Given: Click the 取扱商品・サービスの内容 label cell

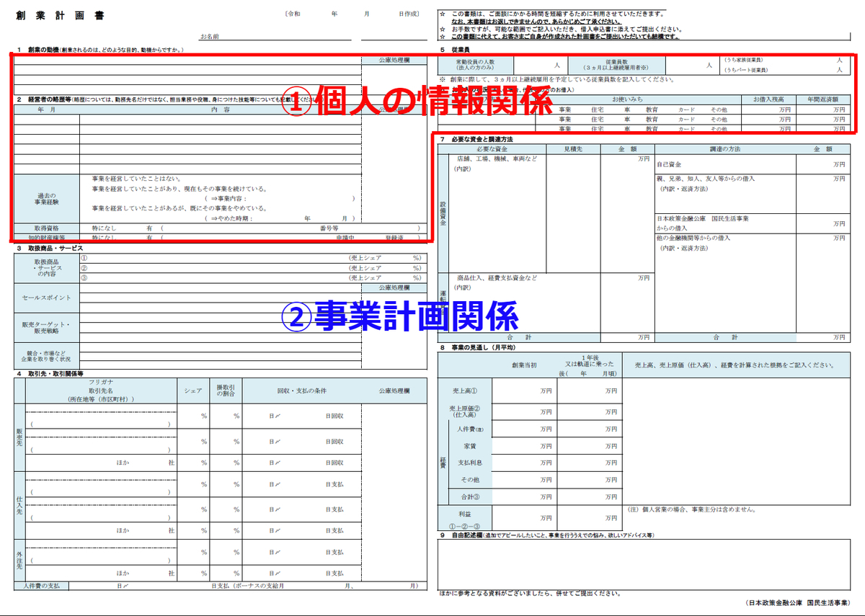Looking at the screenshot, I should pos(47,267).
